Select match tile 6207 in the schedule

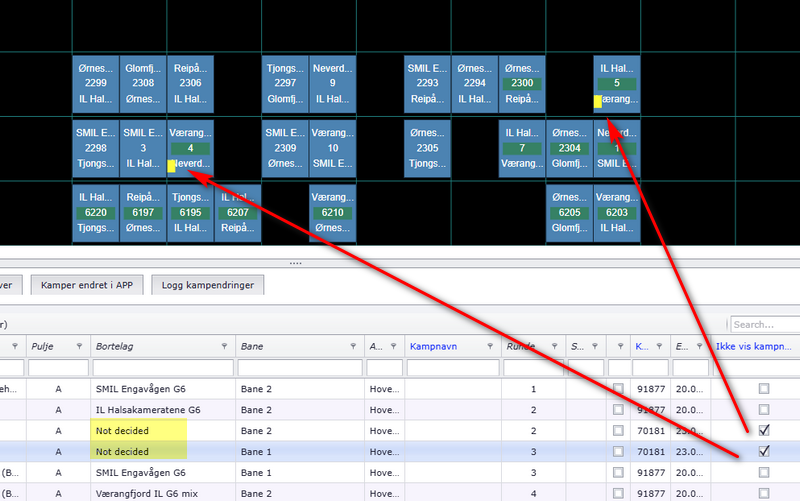[238, 213]
